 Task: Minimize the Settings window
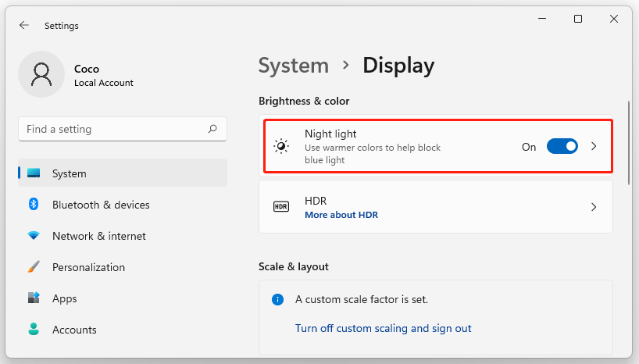[x=542, y=19]
